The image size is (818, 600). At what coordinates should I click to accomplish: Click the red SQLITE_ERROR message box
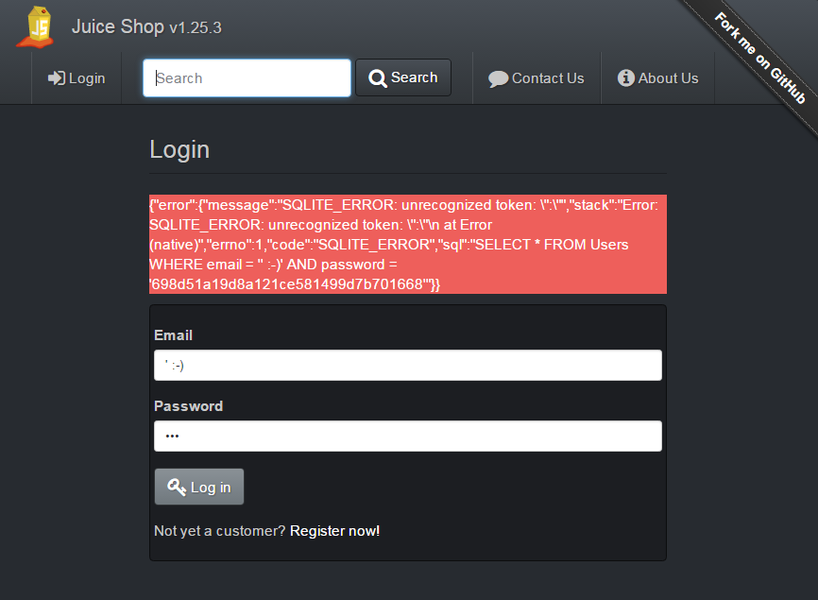coord(407,245)
